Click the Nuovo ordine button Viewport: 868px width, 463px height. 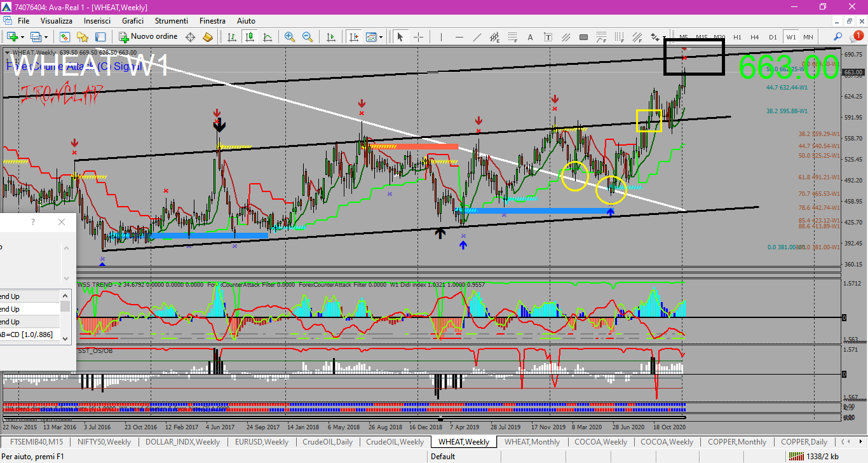coord(148,37)
